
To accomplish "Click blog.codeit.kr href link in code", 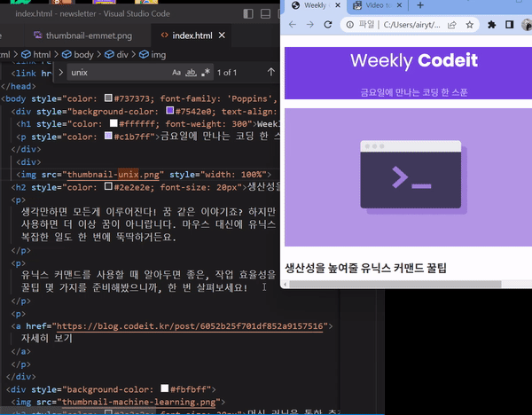I will [190, 326].
